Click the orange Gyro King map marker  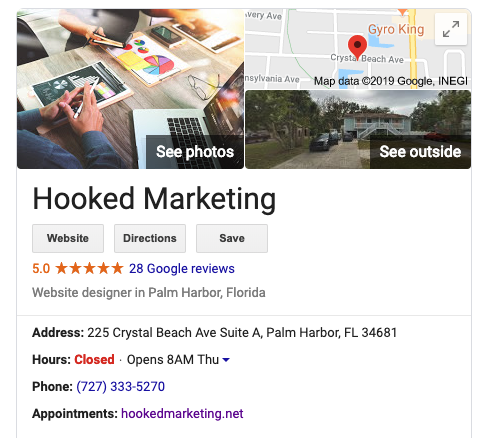point(403,12)
